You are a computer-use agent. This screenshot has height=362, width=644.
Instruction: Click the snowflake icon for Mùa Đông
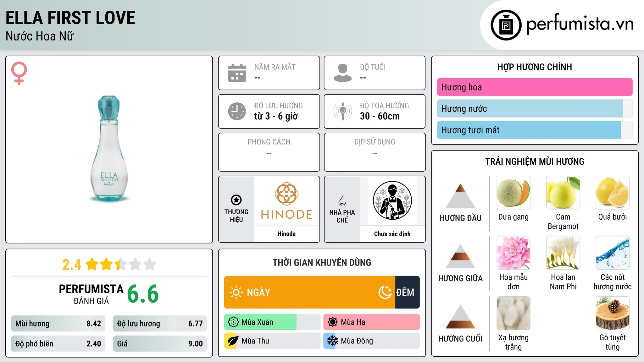point(333,341)
